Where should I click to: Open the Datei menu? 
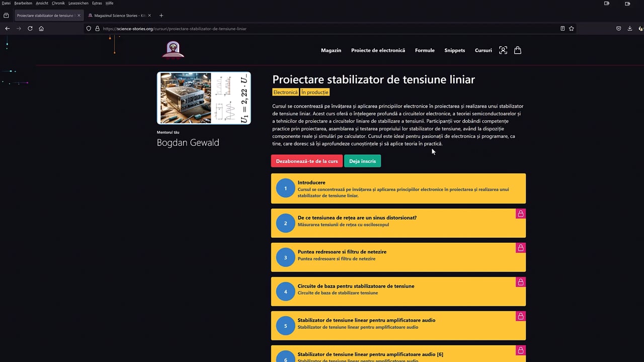click(6, 3)
